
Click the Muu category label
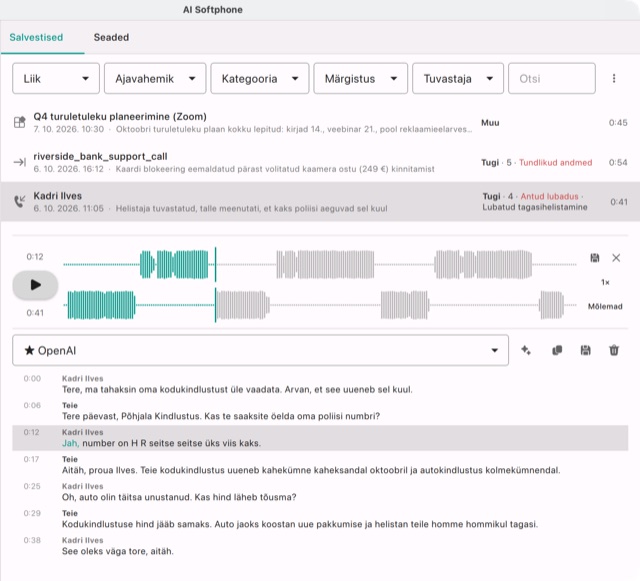tap(490, 123)
